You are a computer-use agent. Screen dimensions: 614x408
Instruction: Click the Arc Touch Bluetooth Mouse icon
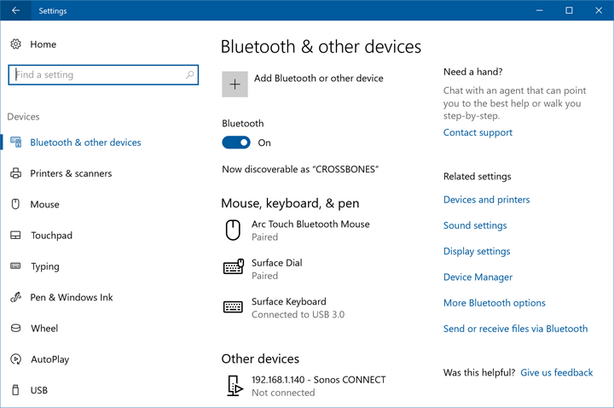233,230
